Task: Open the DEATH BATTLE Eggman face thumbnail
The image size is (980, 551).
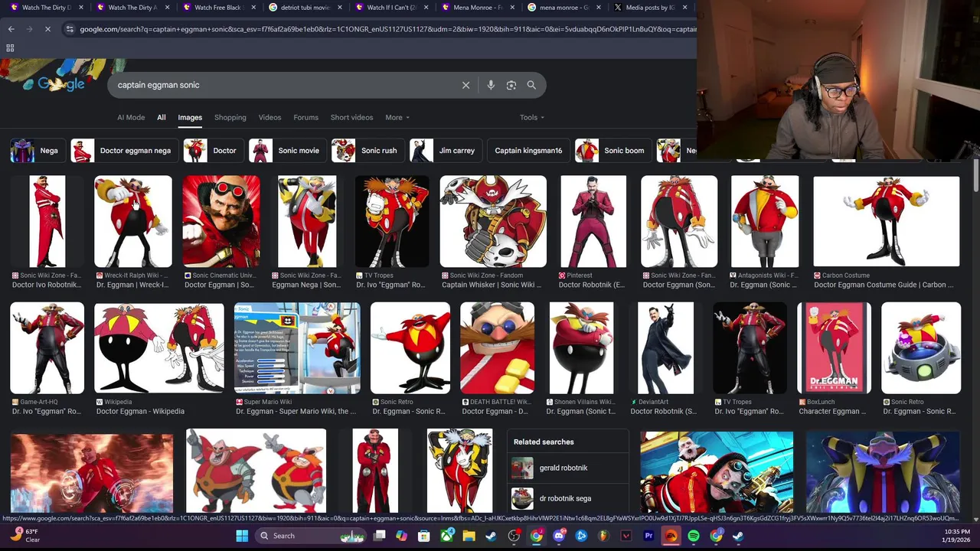Action: tap(497, 348)
